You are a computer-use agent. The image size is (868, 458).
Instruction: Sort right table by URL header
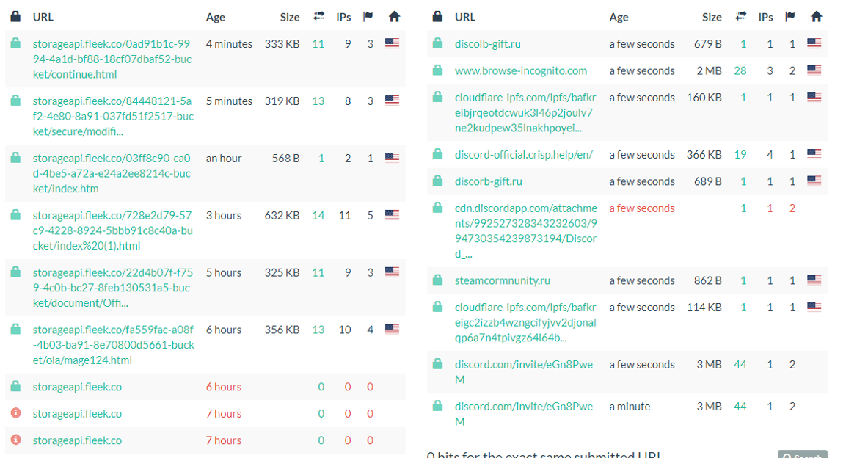click(x=464, y=17)
